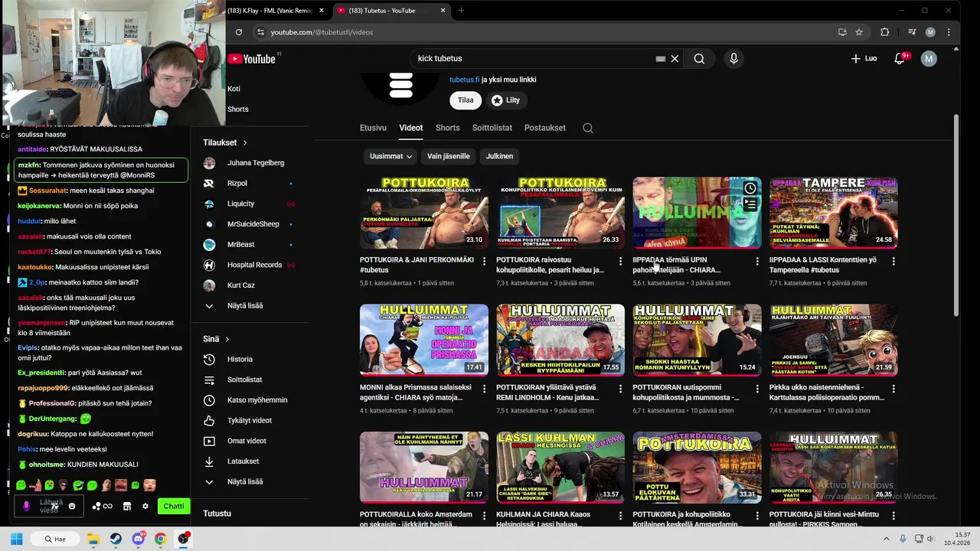Click the purple microphone icon in chat input
The width and height of the screenshot is (980, 551).
click(27, 507)
